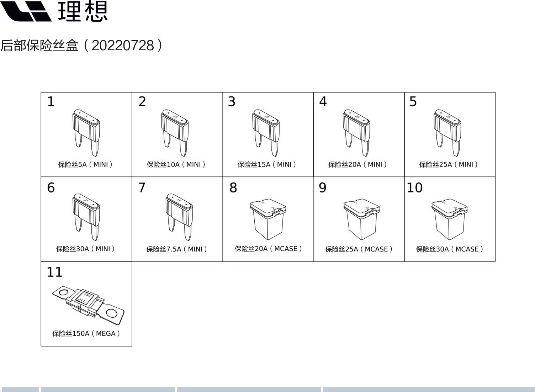This screenshot has height=392, width=535.
Task: Click the 25A MCASE fuse image
Action: 361,219
